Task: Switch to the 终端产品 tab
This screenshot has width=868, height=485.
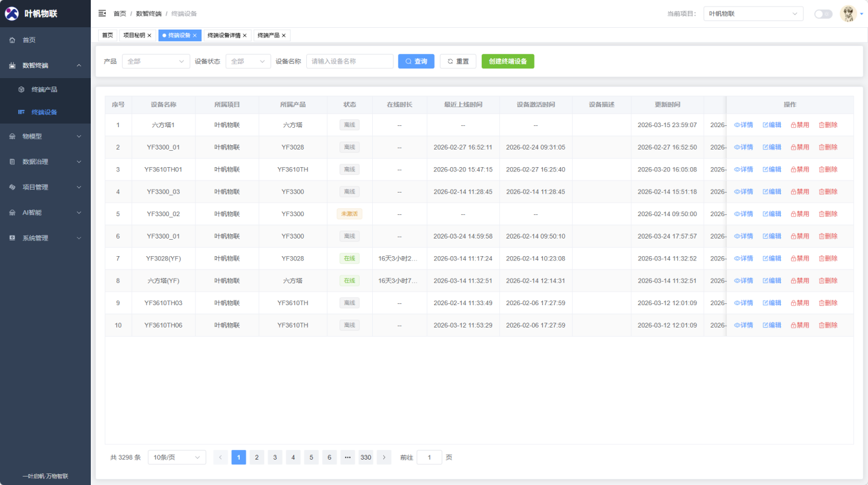Action: click(x=268, y=36)
